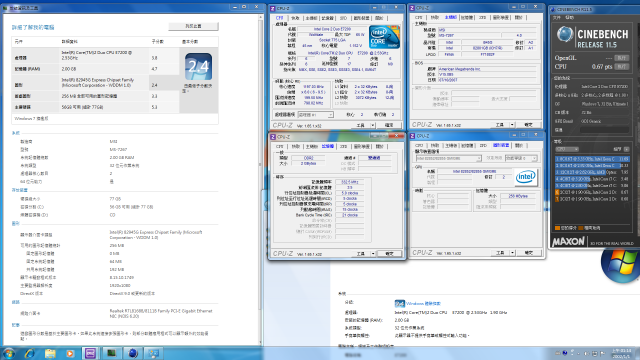This screenshot has width=640, height=360.
Task: Expand tools arrow in CPU-Z mainboard window
Action: coord(512,124)
